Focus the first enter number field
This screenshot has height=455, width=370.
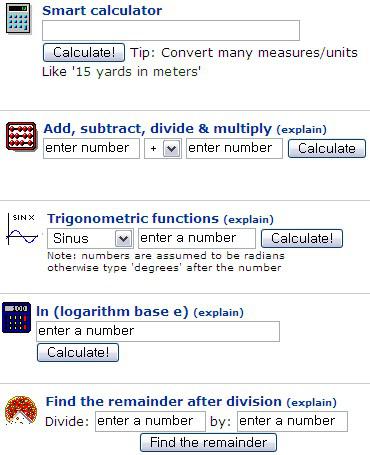pyautogui.click(x=91, y=149)
